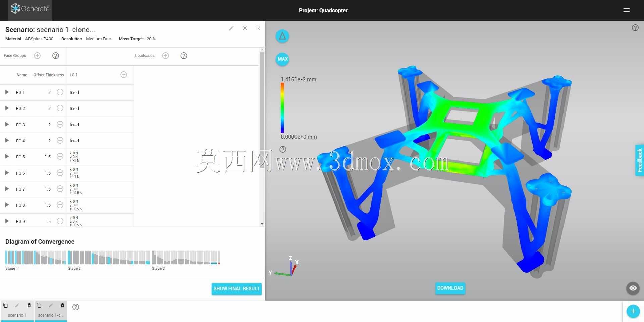The width and height of the screenshot is (644, 322).
Task: Click the Stage 2 convergence chart
Action: (109, 258)
